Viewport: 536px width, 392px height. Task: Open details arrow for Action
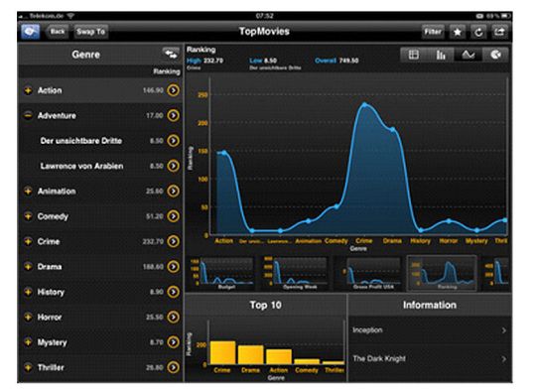tap(174, 90)
